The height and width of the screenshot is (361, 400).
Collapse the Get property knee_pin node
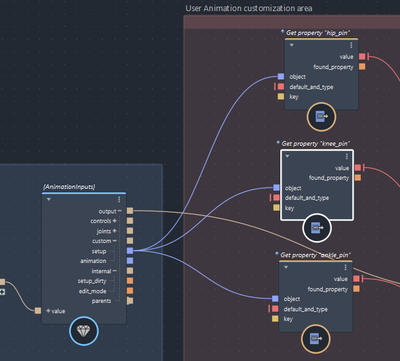287,156
